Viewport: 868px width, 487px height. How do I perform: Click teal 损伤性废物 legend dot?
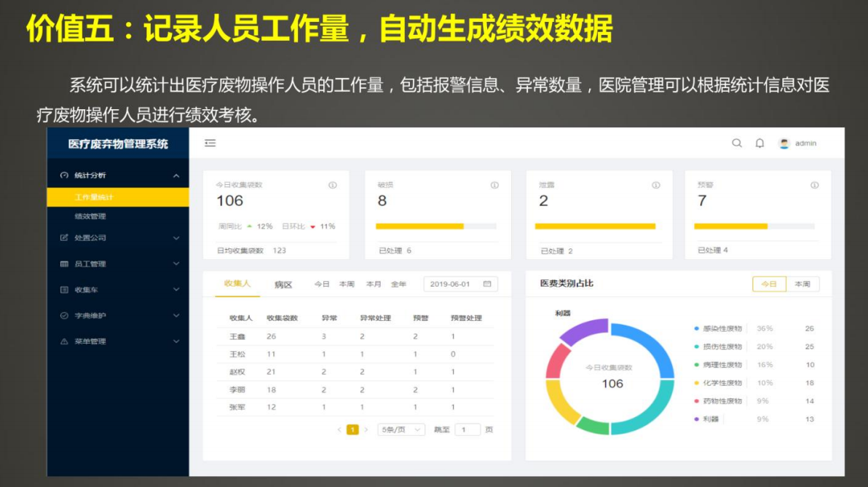[696, 347]
